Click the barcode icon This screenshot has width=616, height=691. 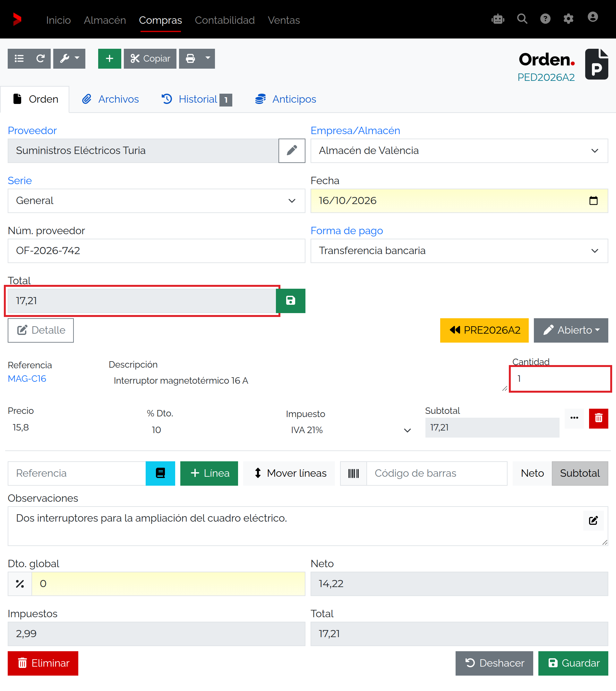[353, 473]
